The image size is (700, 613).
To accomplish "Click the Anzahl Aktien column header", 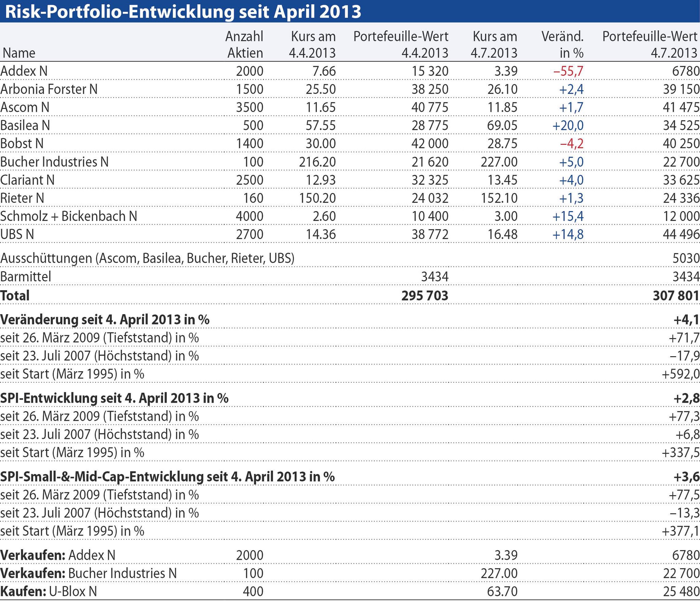I will click(x=244, y=44).
